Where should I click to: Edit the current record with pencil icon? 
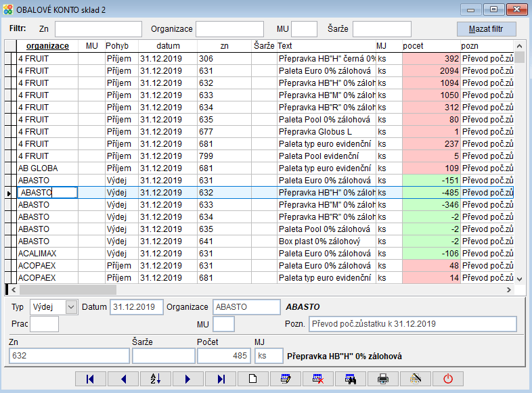click(x=286, y=379)
